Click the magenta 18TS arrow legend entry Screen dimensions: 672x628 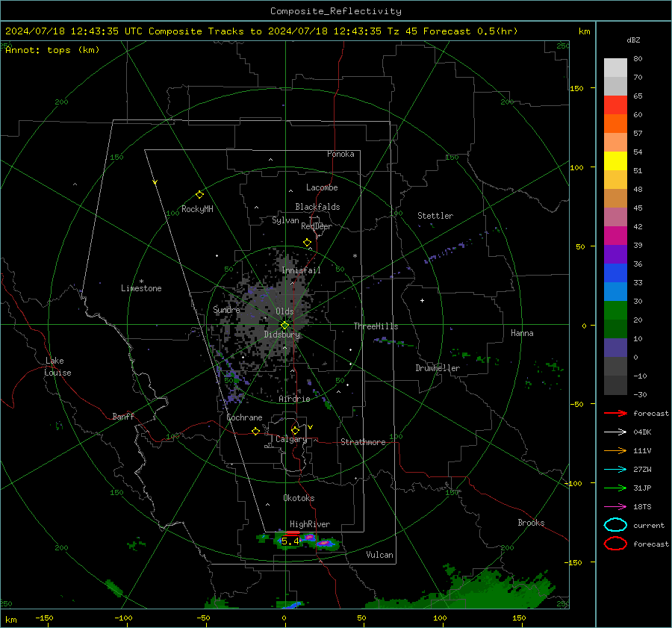coord(615,507)
